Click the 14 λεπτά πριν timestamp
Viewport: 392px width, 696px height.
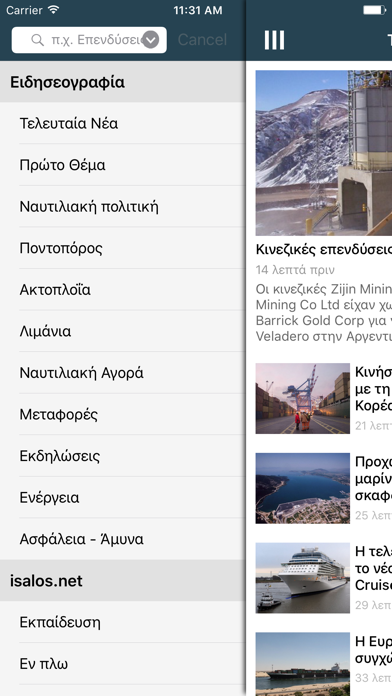(295, 270)
